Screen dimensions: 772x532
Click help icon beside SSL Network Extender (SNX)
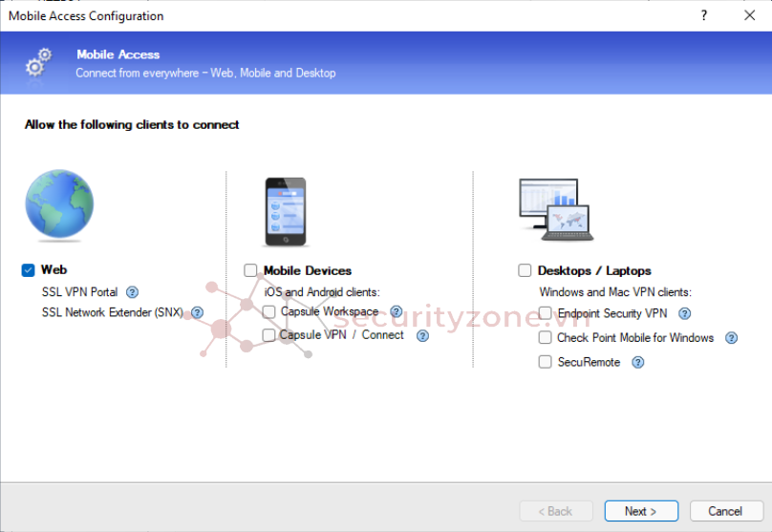pos(198,312)
